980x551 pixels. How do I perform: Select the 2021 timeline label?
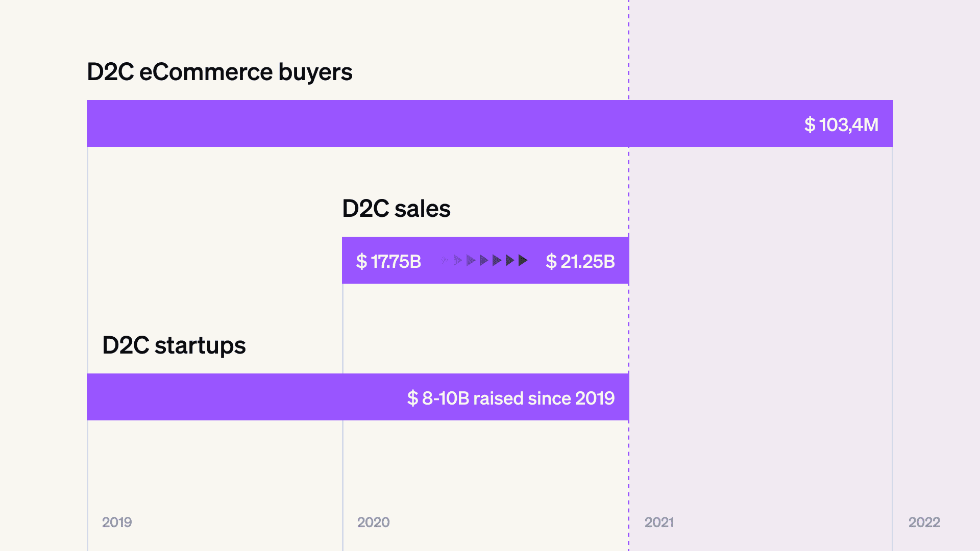(x=659, y=522)
